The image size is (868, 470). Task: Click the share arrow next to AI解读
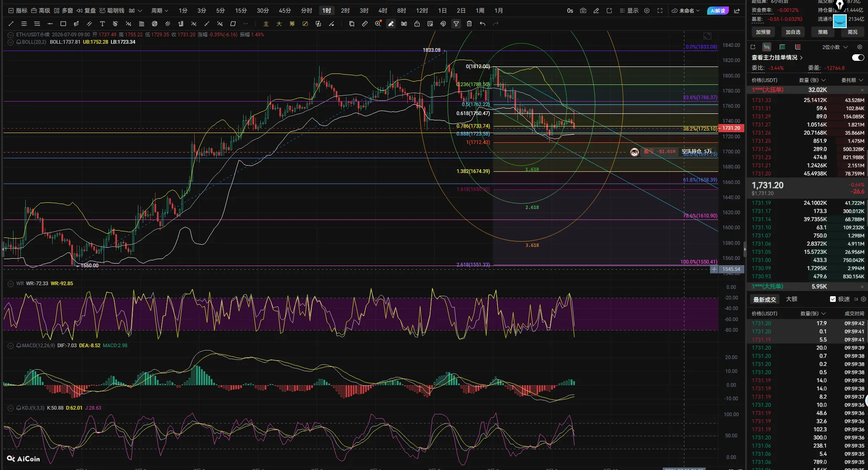point(737,11)
